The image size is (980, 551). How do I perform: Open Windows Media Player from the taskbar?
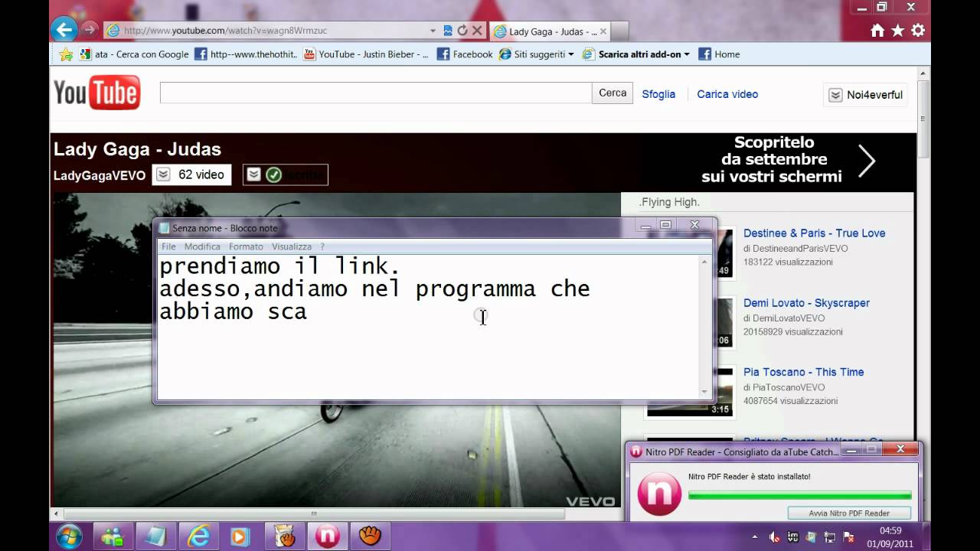pyautogui.click(x=240, y=537)
